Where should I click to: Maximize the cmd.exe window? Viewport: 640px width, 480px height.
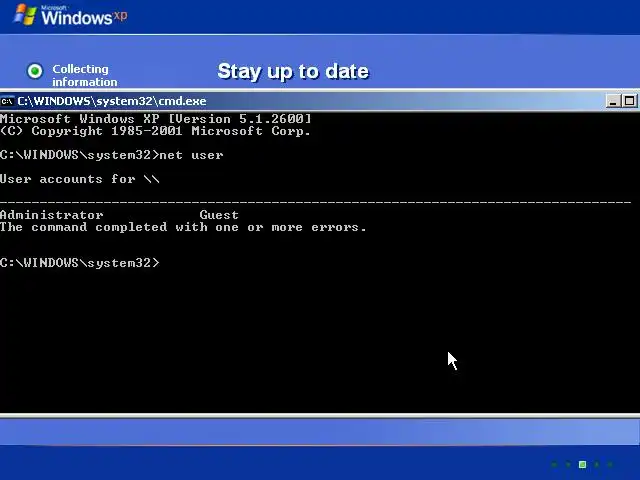629,101
